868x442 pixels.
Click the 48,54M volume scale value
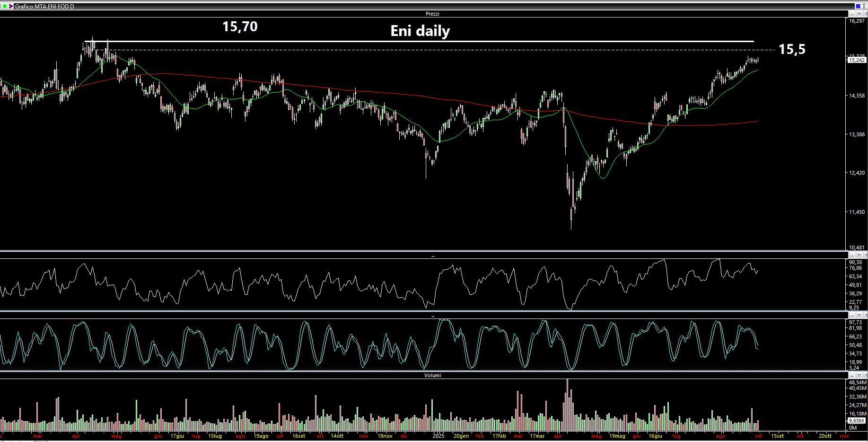[x=858, y=382]
